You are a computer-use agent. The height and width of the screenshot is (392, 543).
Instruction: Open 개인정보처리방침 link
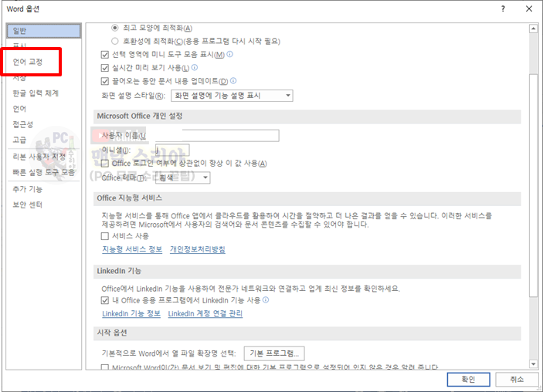pyautogui.click(x=198, y=249)
